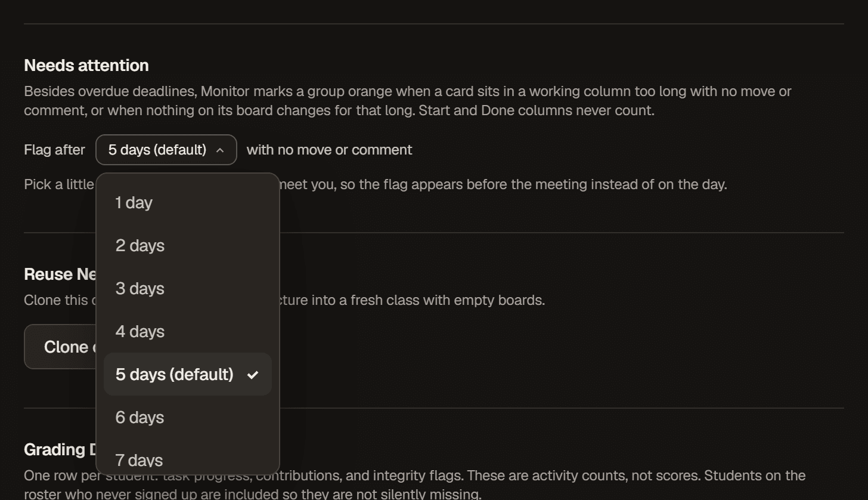The height and width of the screenshot is (500, 868).
Task: Click the 'with no move or comment' text
Action: tap(329, 150)
